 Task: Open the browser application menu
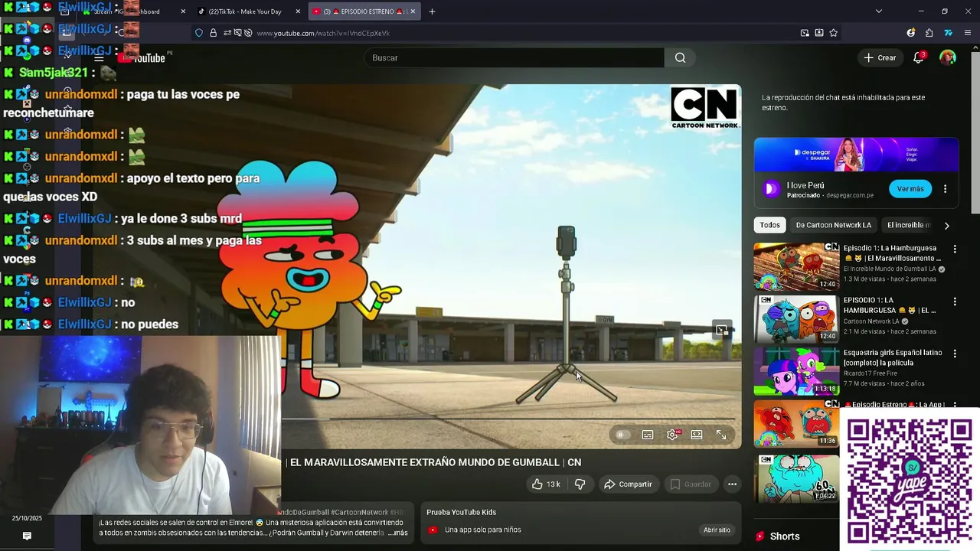pos(968,33)
